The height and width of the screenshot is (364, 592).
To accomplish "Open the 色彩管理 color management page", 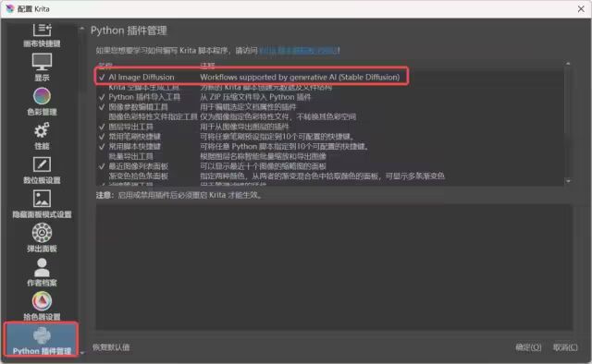I will coord(42,102).
